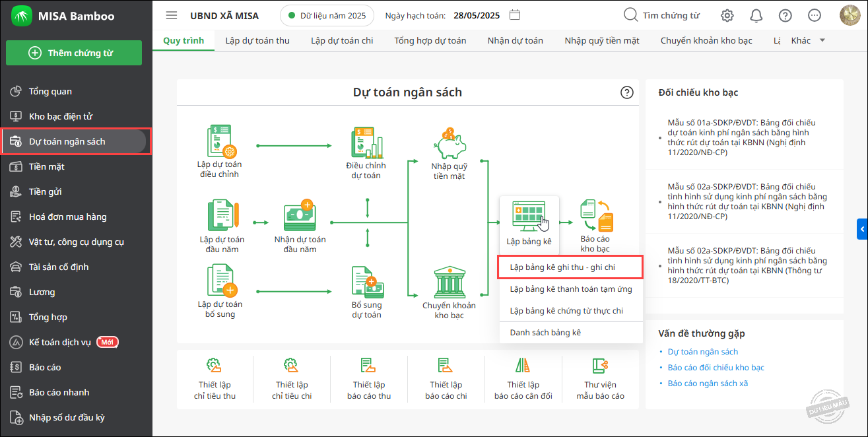Screen dimensions: 868x437
Task: Open the Nhập quỹ tiền mặt tab
Action: pyautogui.click(x=602, y=40)
